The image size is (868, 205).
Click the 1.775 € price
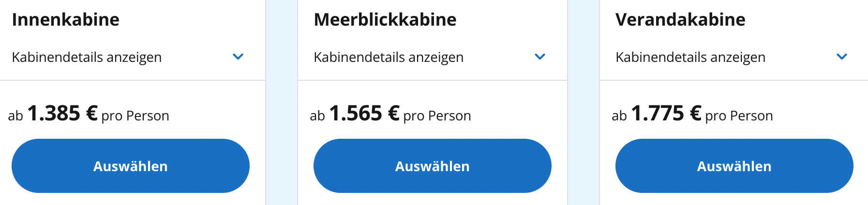point(666,114)
